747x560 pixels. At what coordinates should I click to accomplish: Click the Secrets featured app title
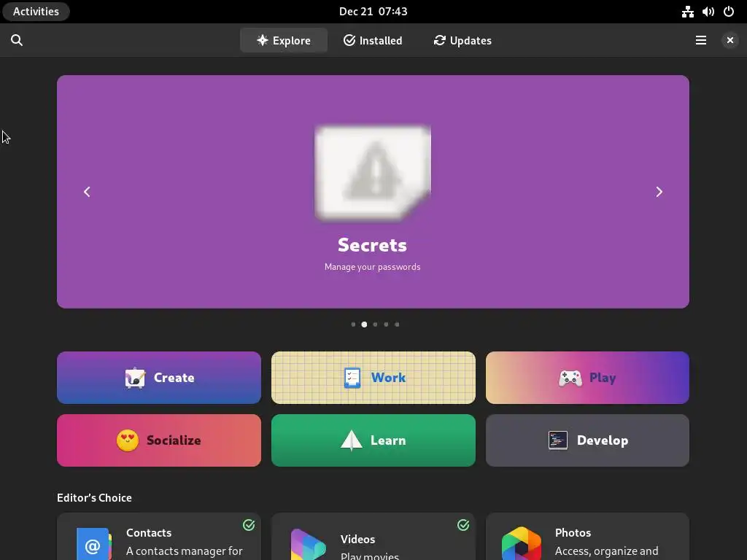pyautogui.click(x=372, y=245)
